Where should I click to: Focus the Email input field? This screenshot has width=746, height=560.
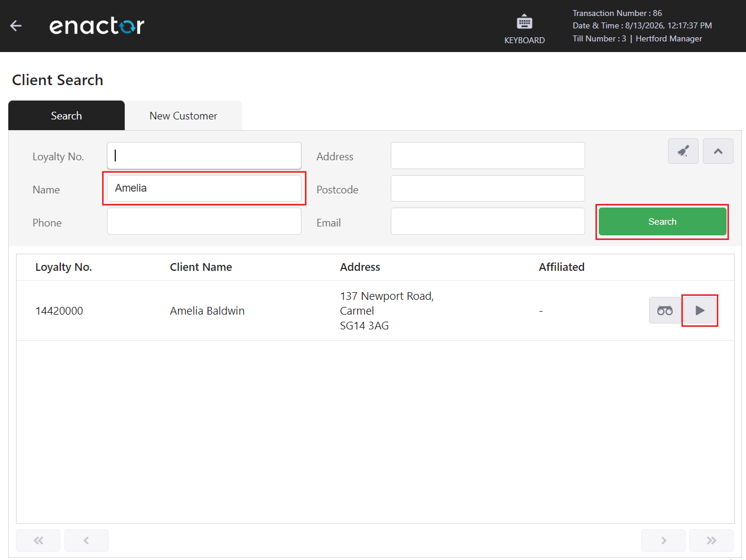[x=488, y=221]
